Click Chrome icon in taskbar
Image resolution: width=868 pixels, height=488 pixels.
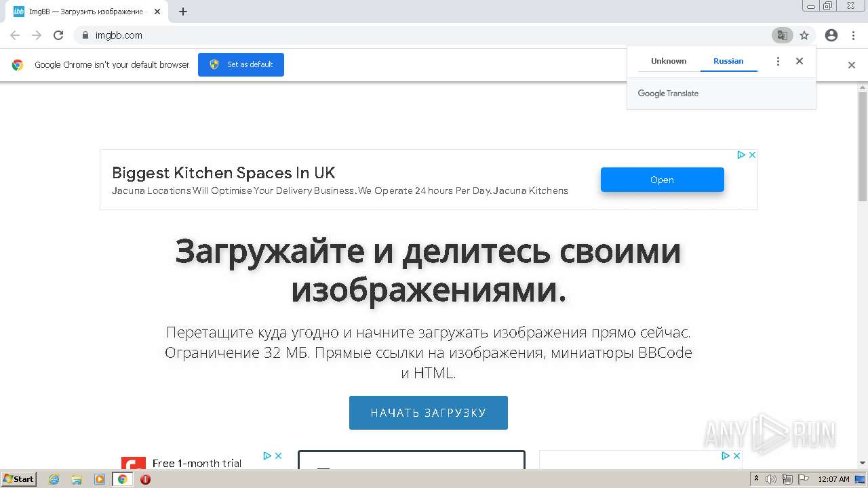coord(123,479)
